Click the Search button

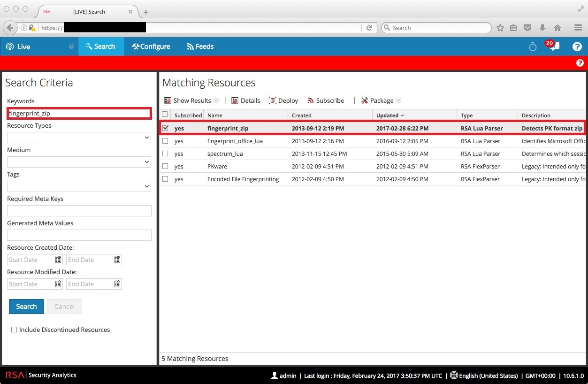(x=26, y=306)
